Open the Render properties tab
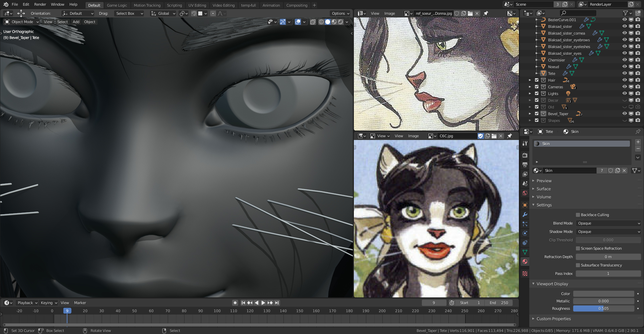 tap(525, 155)
